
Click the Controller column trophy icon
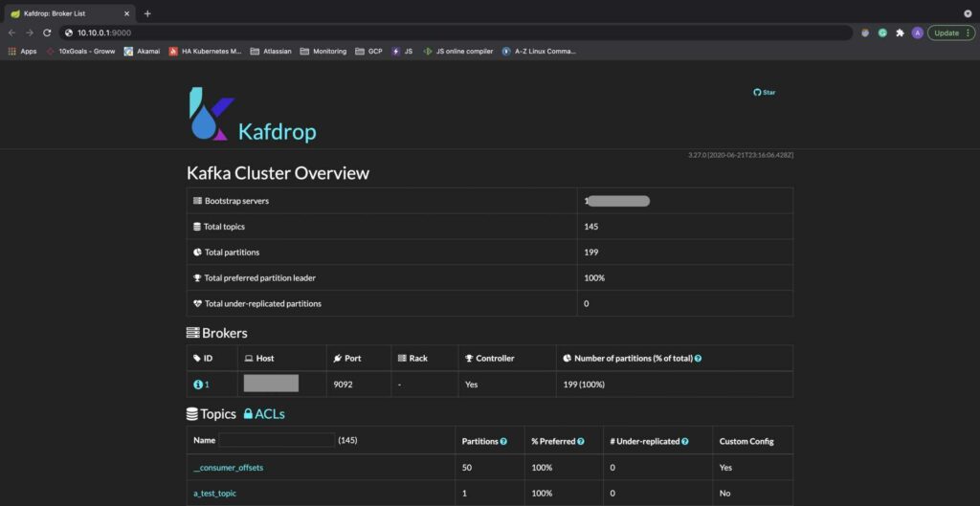point(469,359)
